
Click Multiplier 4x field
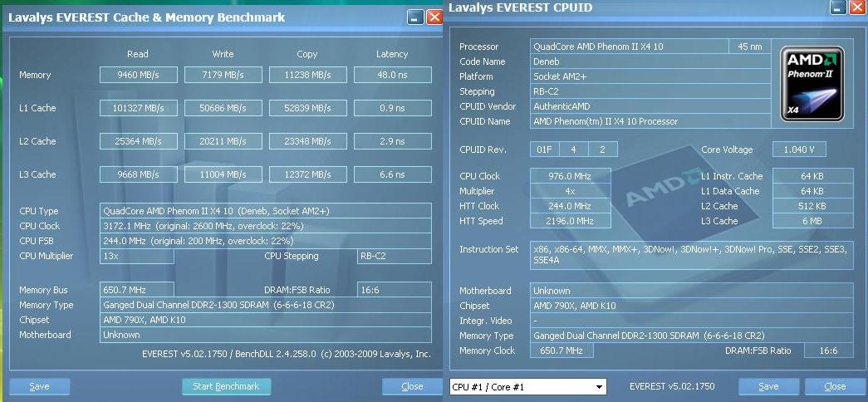[x=571, y=191]
